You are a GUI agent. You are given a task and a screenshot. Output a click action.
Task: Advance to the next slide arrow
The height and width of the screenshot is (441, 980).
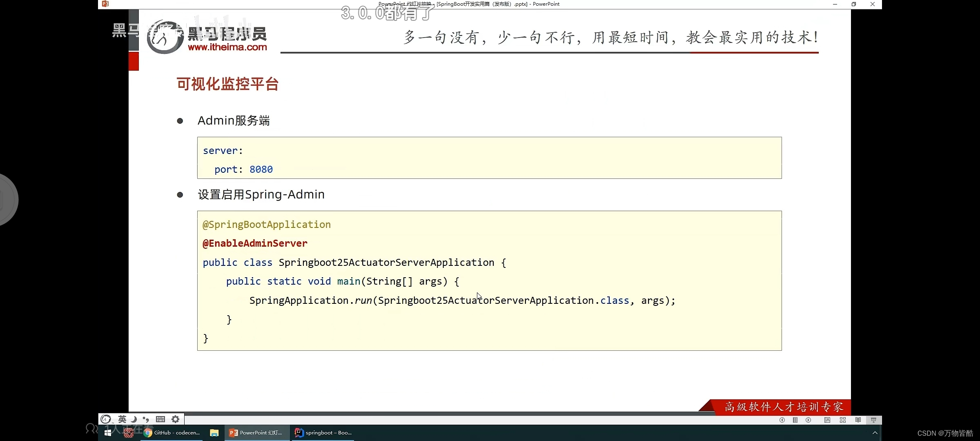click(x=808, y=420)
